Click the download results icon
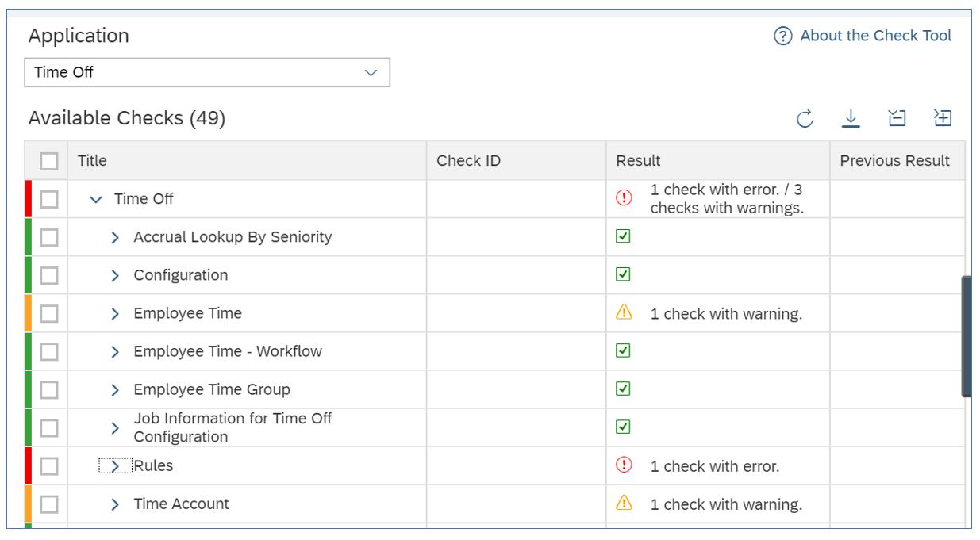 (x=851, y=119)
